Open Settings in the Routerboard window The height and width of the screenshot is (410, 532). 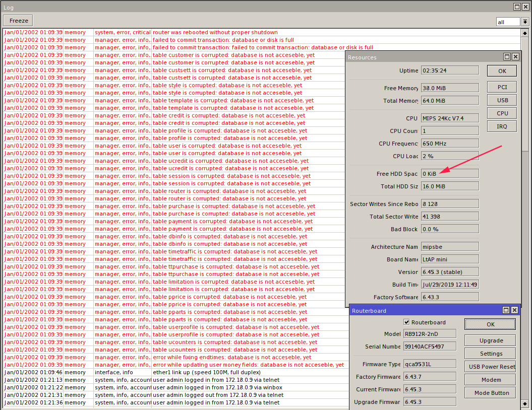tap(490, 354)
